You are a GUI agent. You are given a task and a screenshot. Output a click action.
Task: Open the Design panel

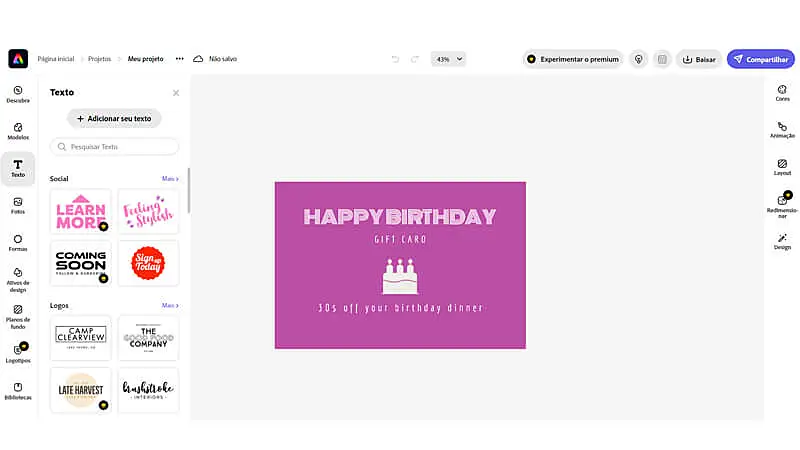click(782, 242)
